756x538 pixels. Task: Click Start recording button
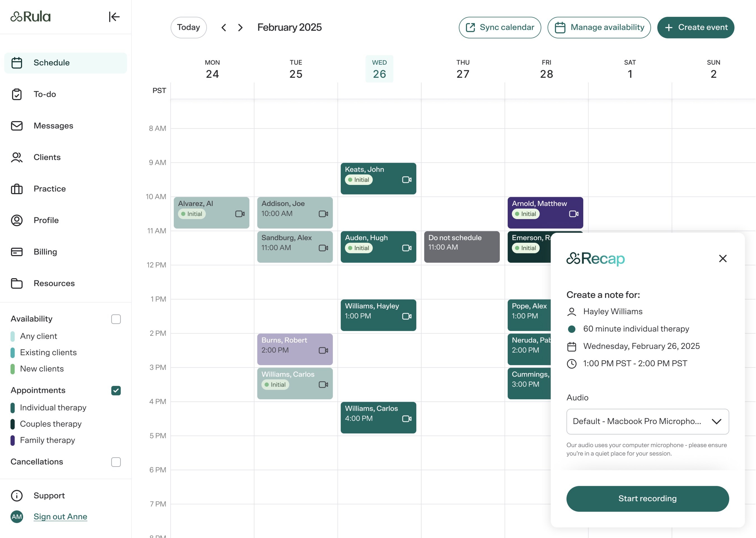click(x=647, y=498)
